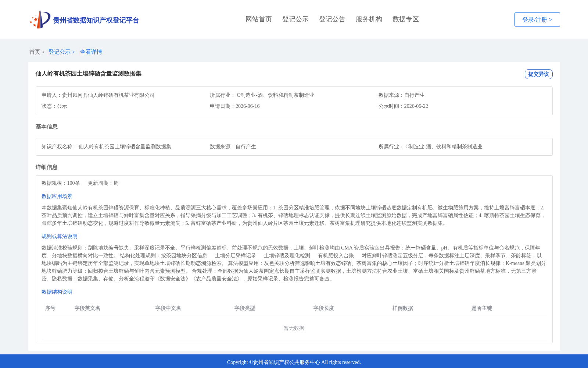
Task: Click 数据来源 in top info box
Action: [402, 95]
